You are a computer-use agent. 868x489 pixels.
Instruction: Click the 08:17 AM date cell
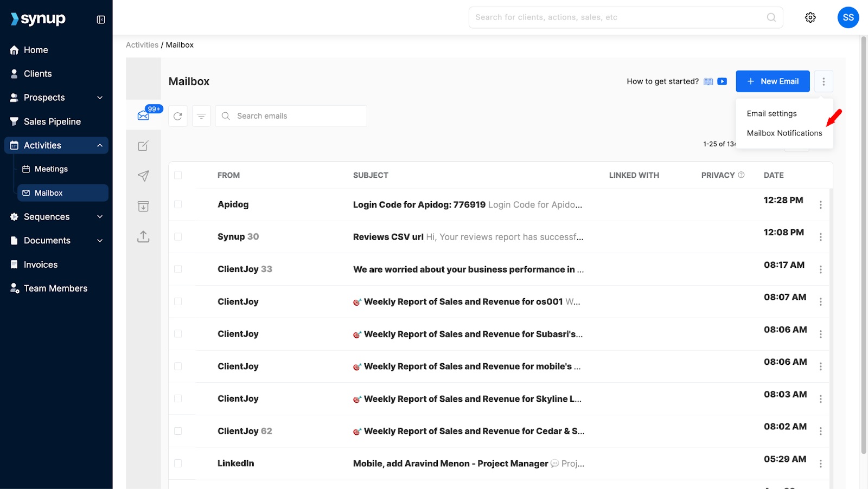click(x=784, y=265)
